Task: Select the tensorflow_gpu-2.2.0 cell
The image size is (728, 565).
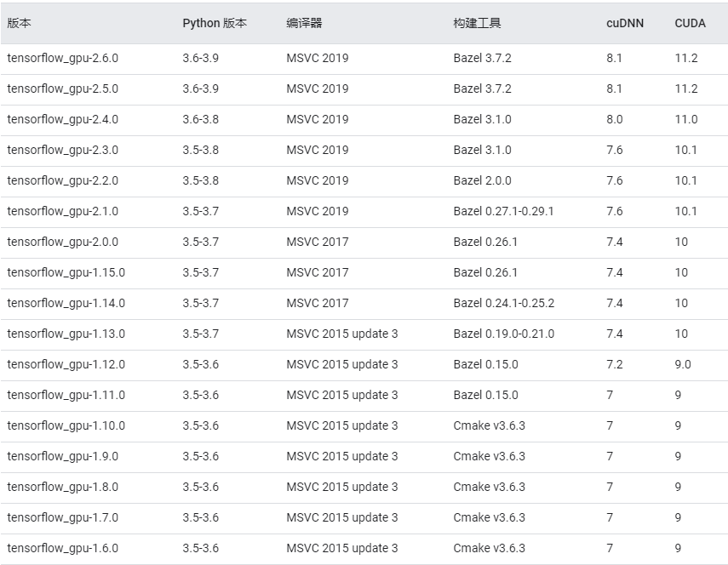Action: tap(63, 181)
